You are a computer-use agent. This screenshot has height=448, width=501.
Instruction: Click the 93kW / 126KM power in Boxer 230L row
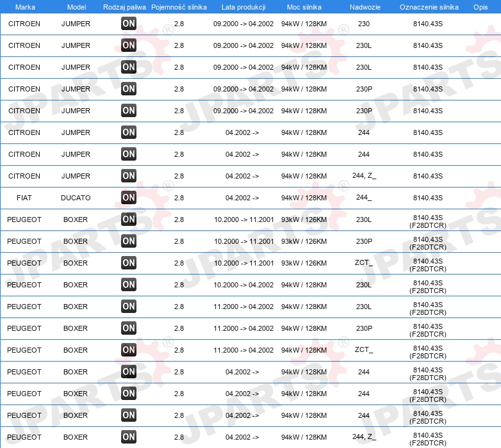click(304, 220)
